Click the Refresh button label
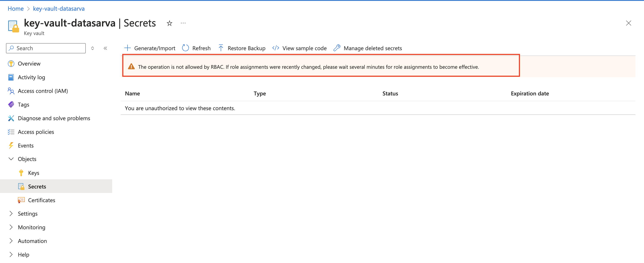Image resolution: width=644 pixels, height=263 pixels. point(201,48)
